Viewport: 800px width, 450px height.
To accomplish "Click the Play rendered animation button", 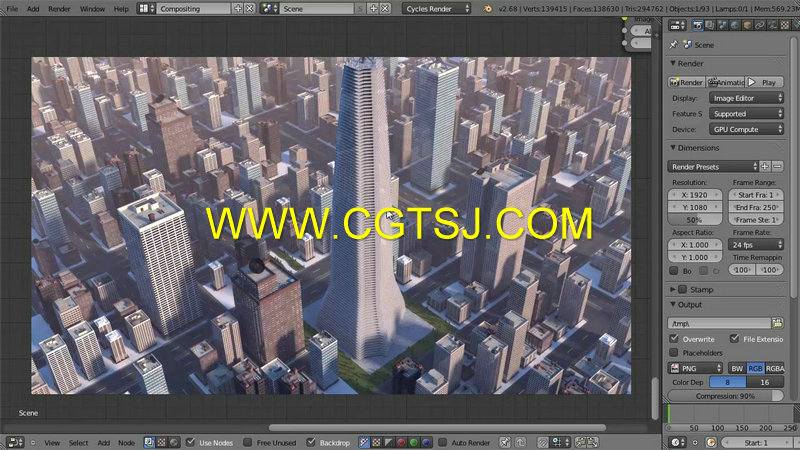I will (764, 82).
